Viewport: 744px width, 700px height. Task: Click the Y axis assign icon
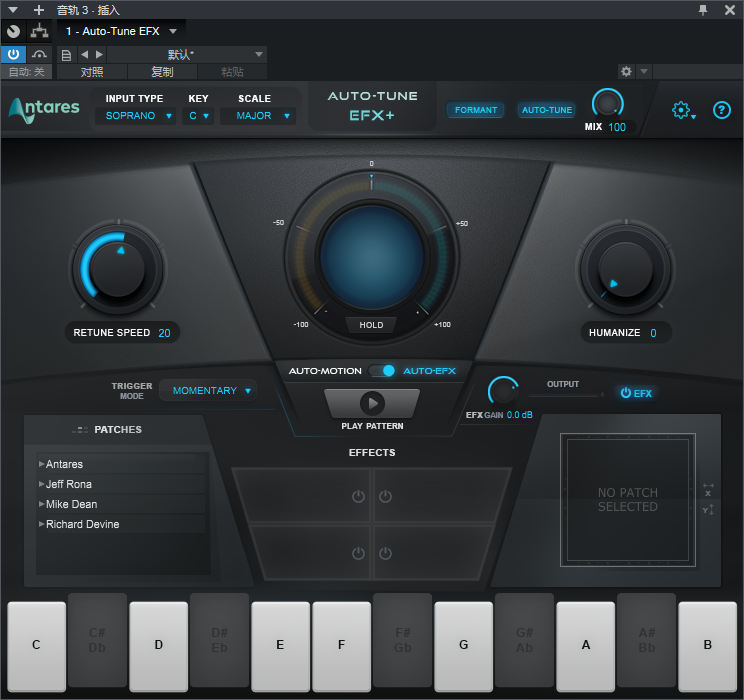[x=708, y=510]
